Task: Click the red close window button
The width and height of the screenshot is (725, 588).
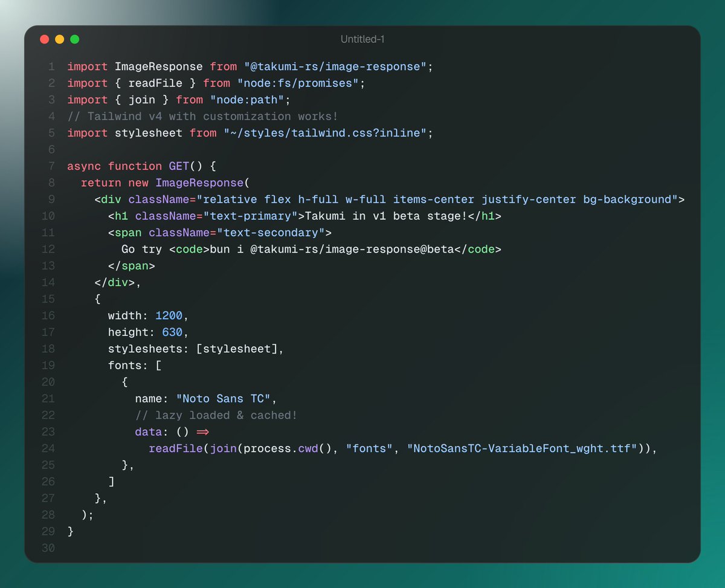Action: click(x=45, y=39)
